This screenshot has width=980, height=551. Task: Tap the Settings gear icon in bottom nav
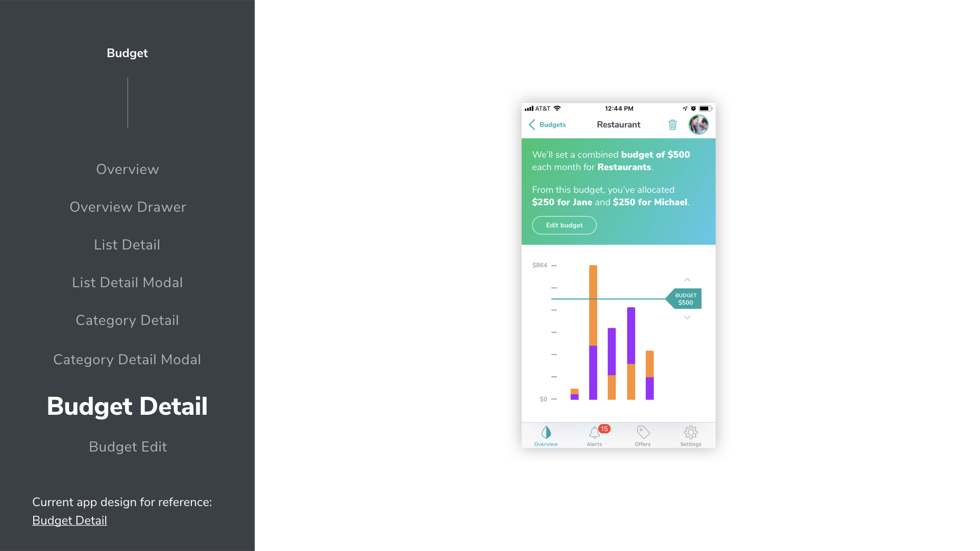click(x=691, y=433)
